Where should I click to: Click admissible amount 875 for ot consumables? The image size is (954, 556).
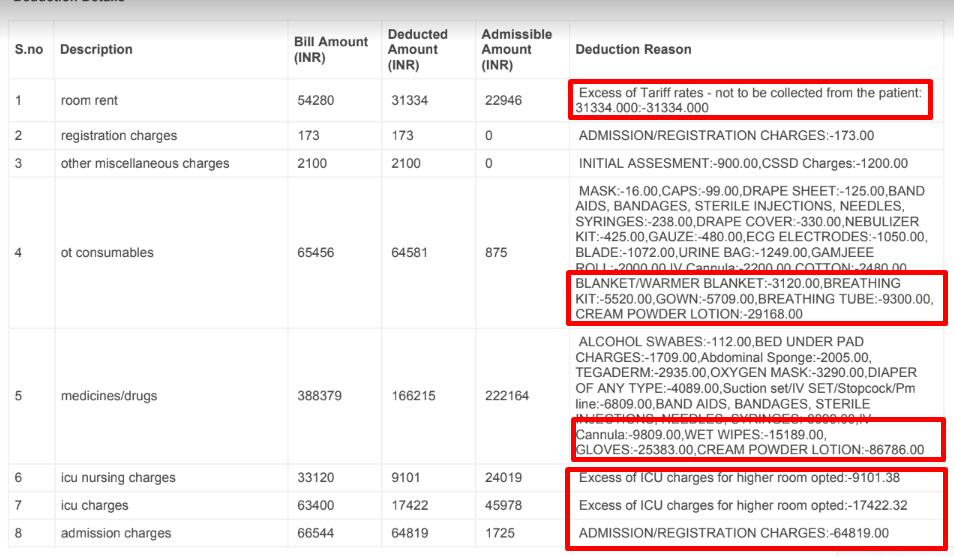496,252
